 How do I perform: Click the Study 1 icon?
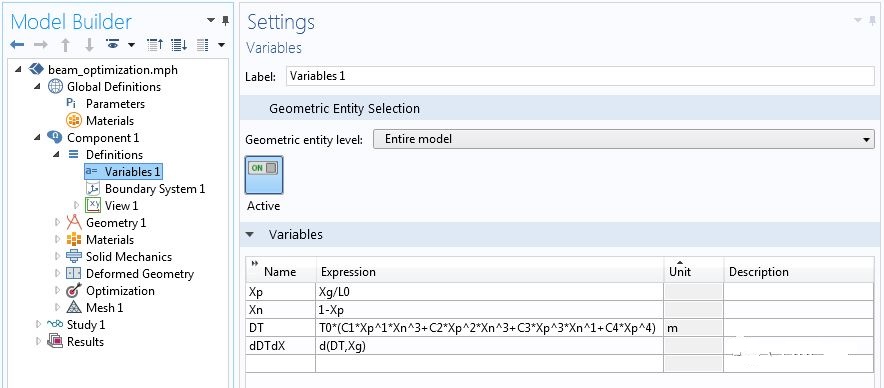55,324
